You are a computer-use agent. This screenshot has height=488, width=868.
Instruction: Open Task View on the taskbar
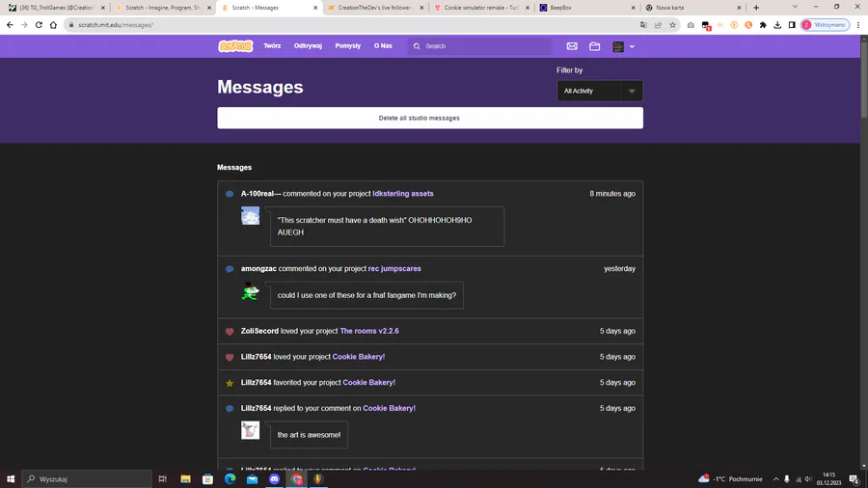pos(163,479)
